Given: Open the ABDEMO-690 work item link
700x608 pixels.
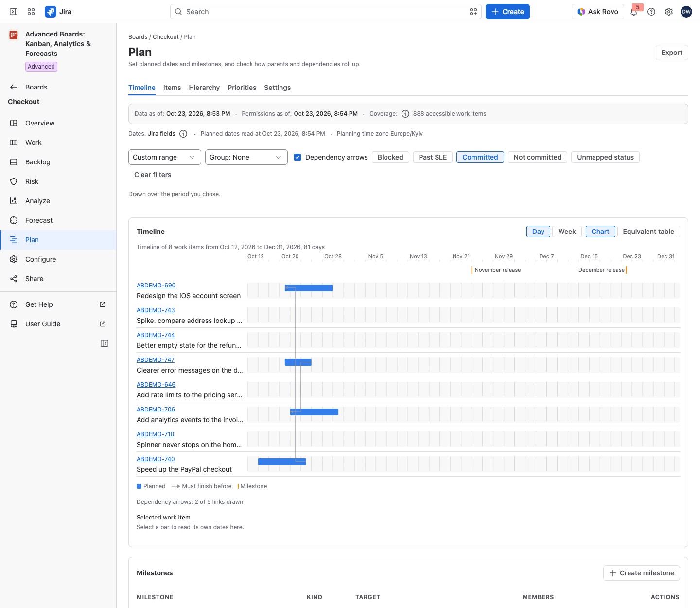Looking at the screenshot, I should pos(156,286).
